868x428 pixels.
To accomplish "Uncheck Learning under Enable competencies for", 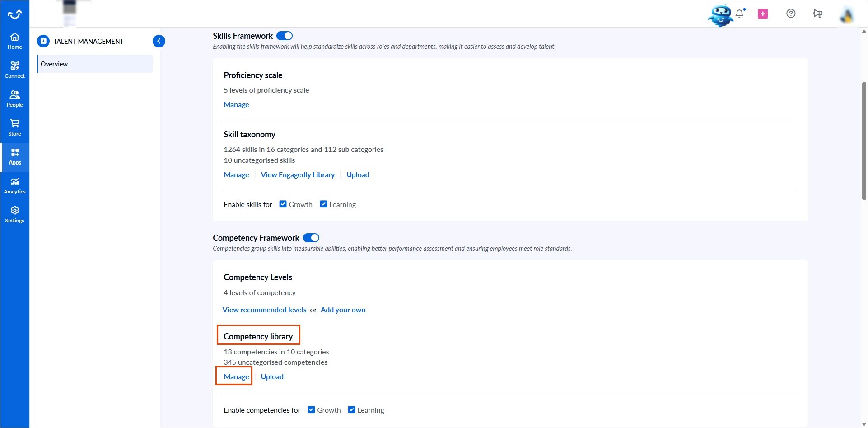I will tap(351, 409).
